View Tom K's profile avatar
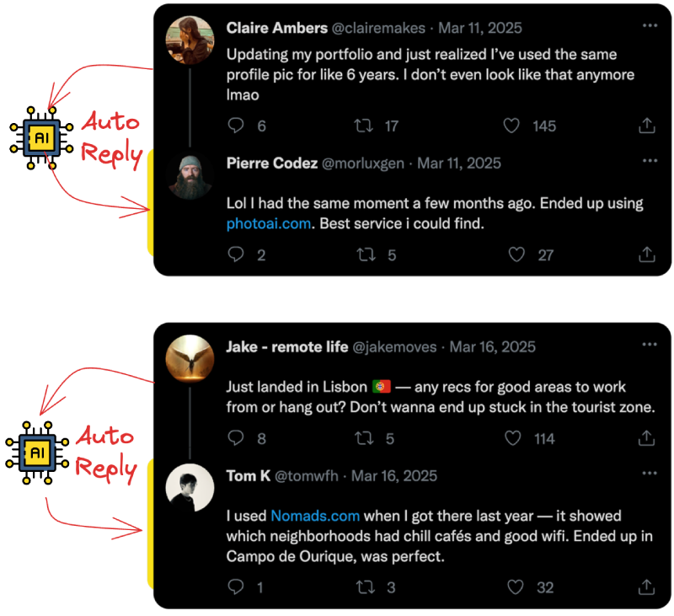Viewport: 674px width, 616px height. (x=190, y=487)
